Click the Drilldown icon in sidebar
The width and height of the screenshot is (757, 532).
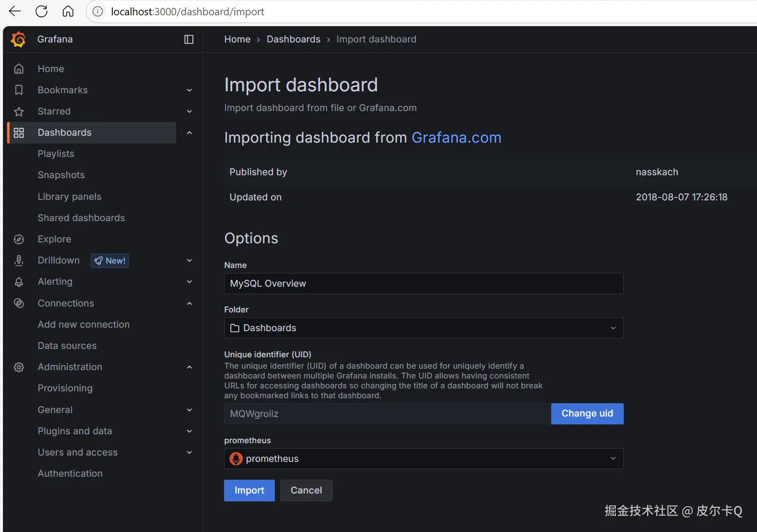(x=19, y=261)
